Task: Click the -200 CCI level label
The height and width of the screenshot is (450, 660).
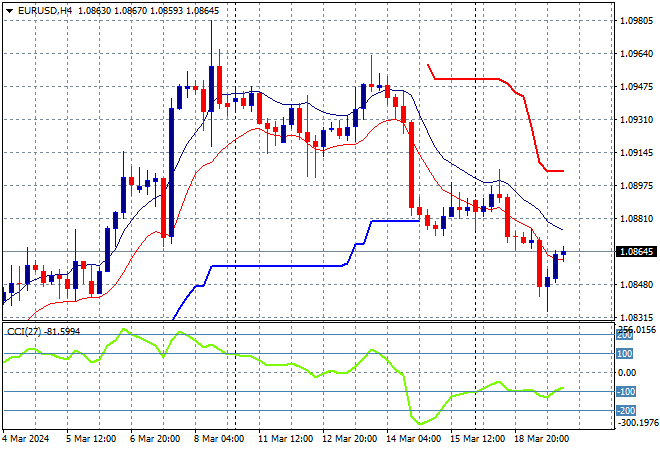Action: 624,410
